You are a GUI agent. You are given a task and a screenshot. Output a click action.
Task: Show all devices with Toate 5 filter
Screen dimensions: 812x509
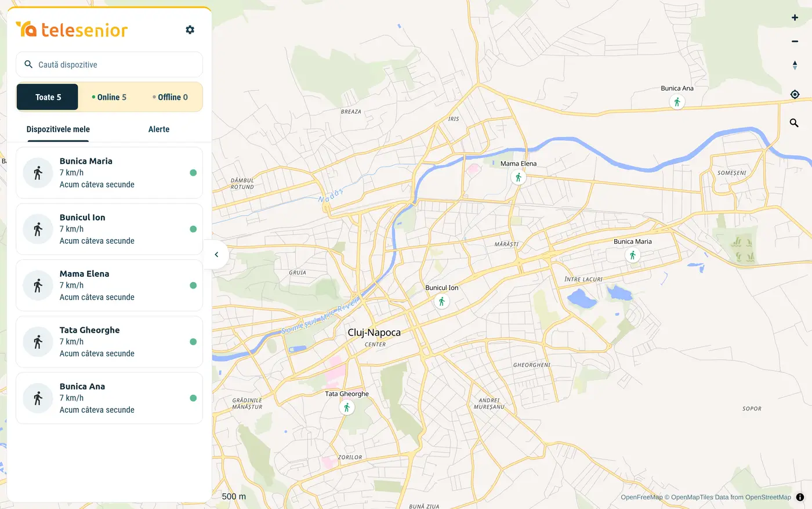pos(48,97)
